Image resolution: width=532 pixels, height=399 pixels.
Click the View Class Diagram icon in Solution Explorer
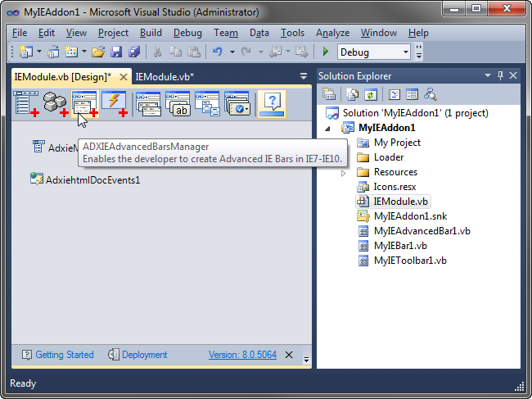click(431, 94)
